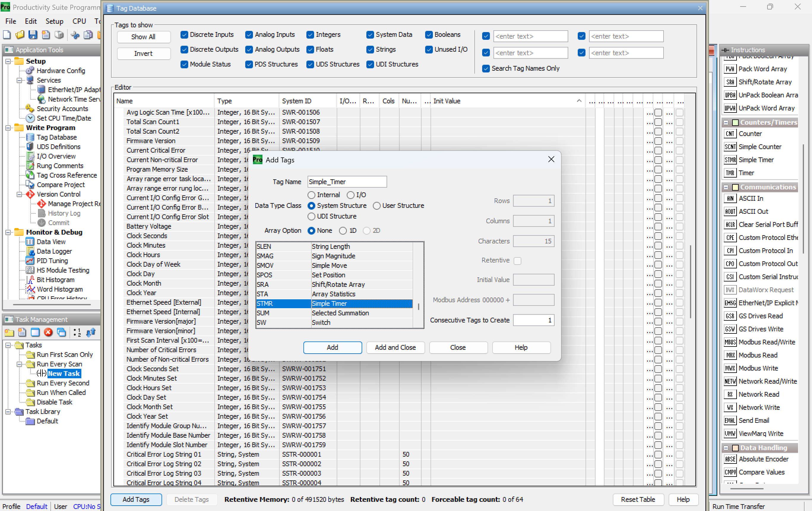Click the Invert button
Screen dimensions: 812x511
[143, 53]
